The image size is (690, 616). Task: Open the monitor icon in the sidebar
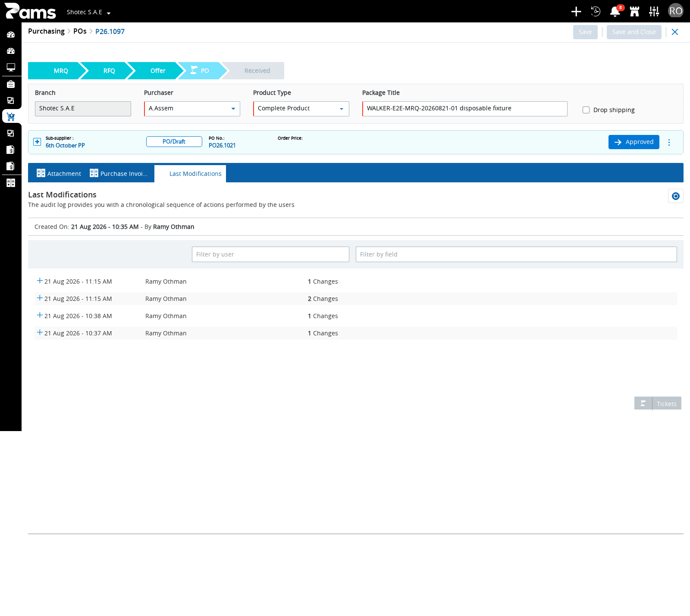coord(11,67)
